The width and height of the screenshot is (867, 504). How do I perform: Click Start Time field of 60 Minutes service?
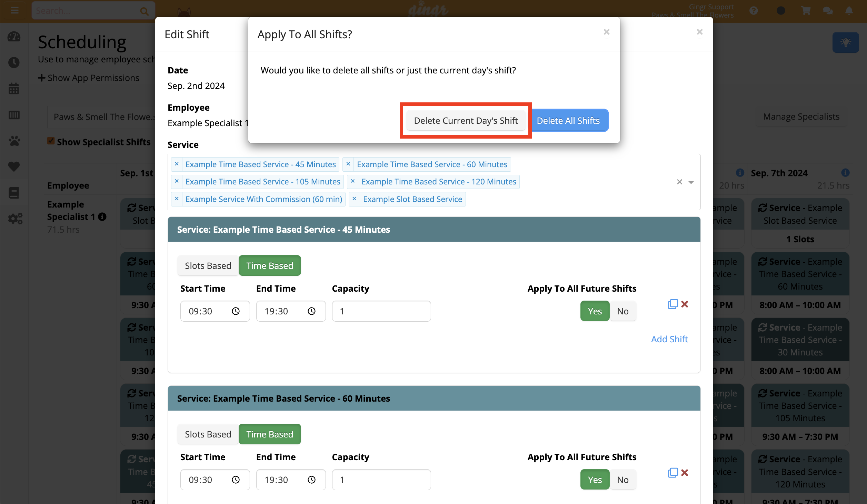click(215, 480)
